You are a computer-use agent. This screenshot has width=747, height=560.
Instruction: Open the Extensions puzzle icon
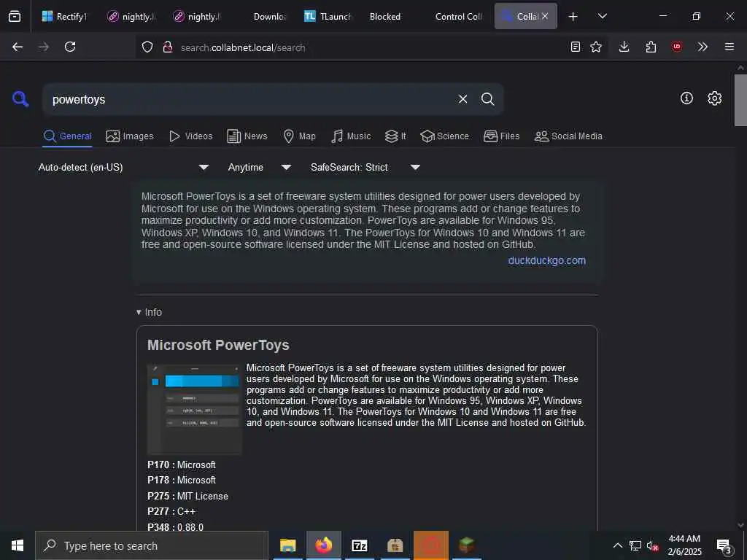651,47
